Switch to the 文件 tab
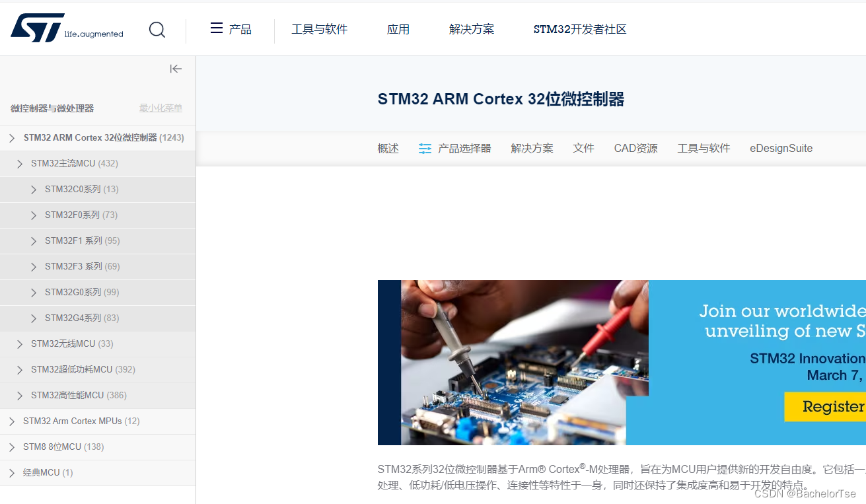The image size is (866, 504). click(x=584, y=148)
